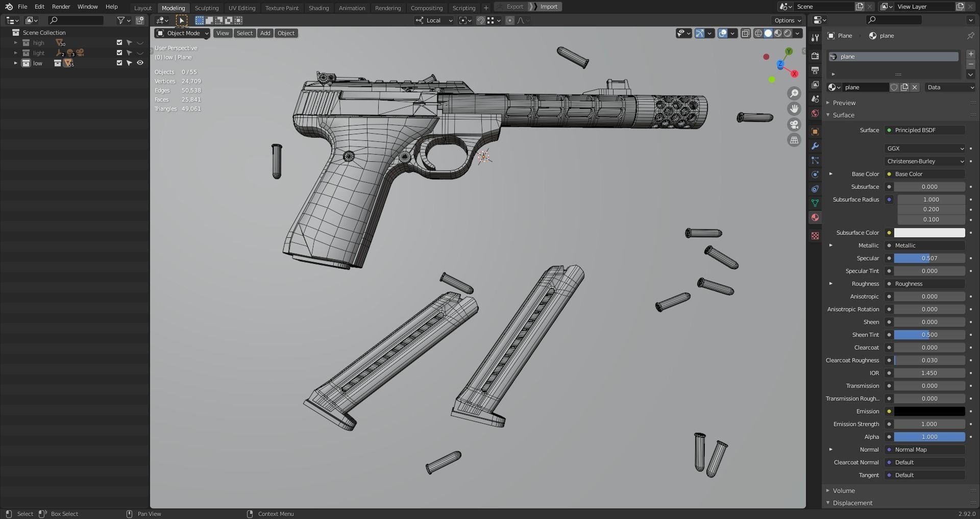
Task: Switch to Sculpting workspace tab
Action: [x=207, y=8]
